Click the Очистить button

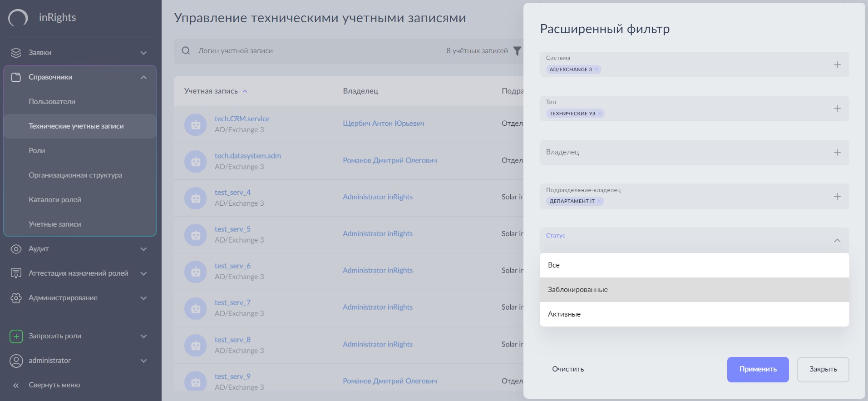pyautogui.click(x=568, y=369)
